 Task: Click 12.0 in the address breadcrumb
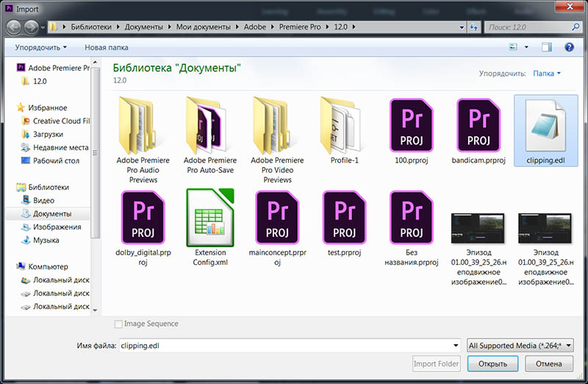[x=340, y=27]
